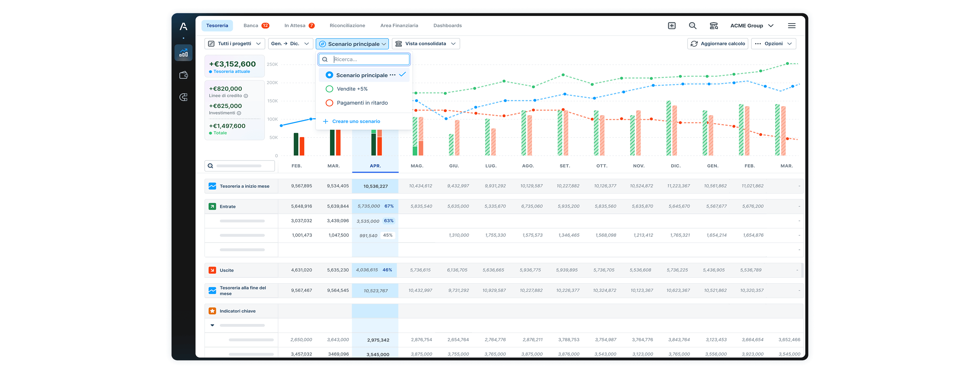
Task: Click the plus add icon in top bar
Action: click(x=672, y=26)
